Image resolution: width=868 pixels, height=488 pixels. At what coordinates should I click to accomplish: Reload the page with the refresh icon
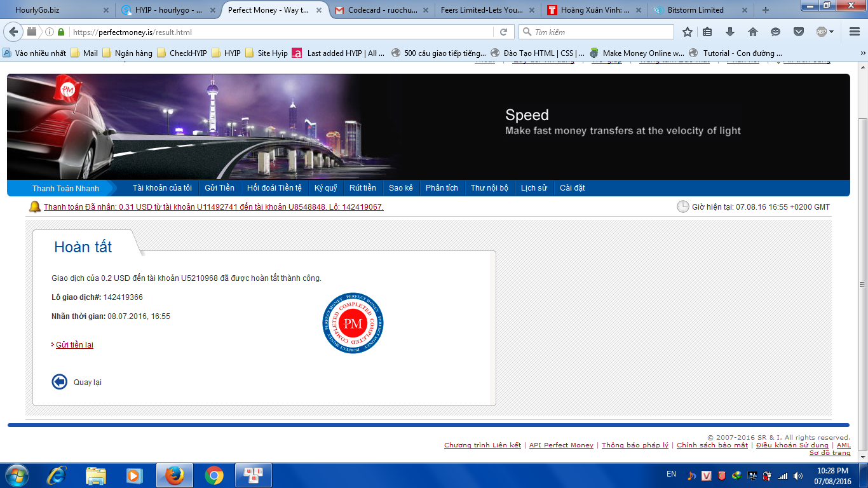pos(503,32)
